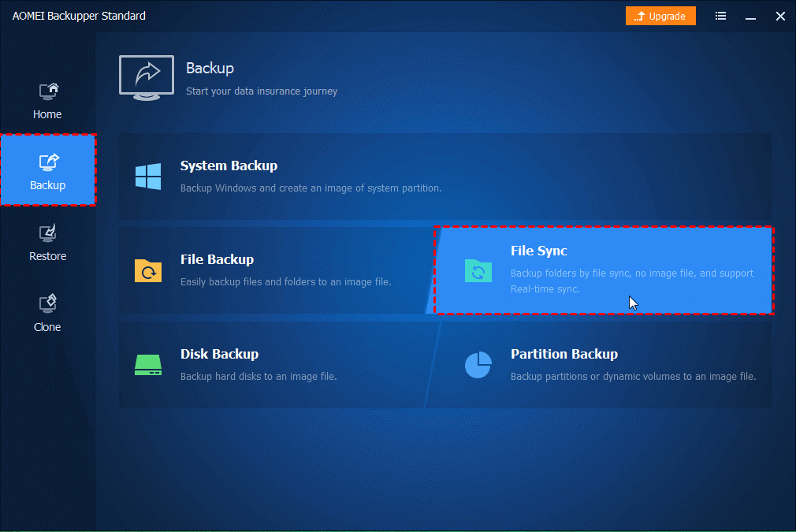Open the Home icon in the sidebar
This screenshot has width=796, height=532.
tap(48, 91)
